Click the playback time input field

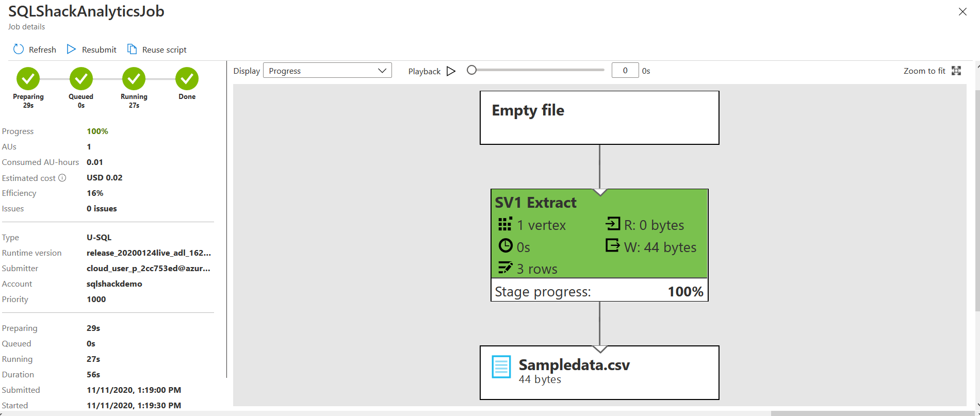(625, 71)
